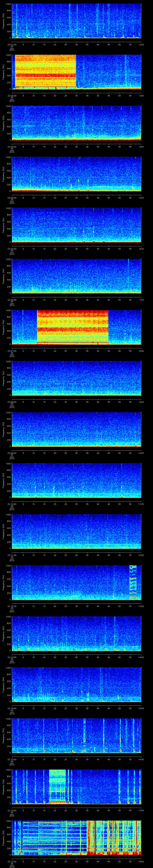
Task: Click the 22:07:00 start time label
Action: 12,351
